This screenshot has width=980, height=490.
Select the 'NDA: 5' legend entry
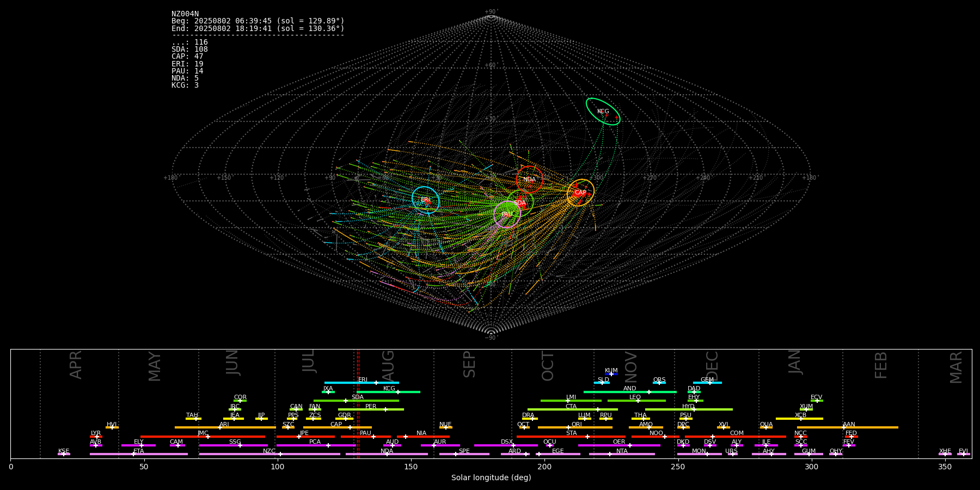tap(185, 78)
